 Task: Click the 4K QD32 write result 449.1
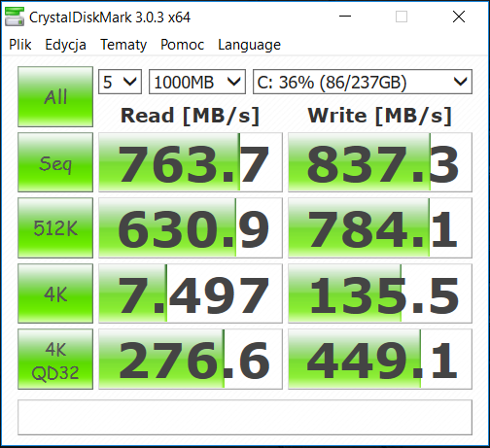380,360
